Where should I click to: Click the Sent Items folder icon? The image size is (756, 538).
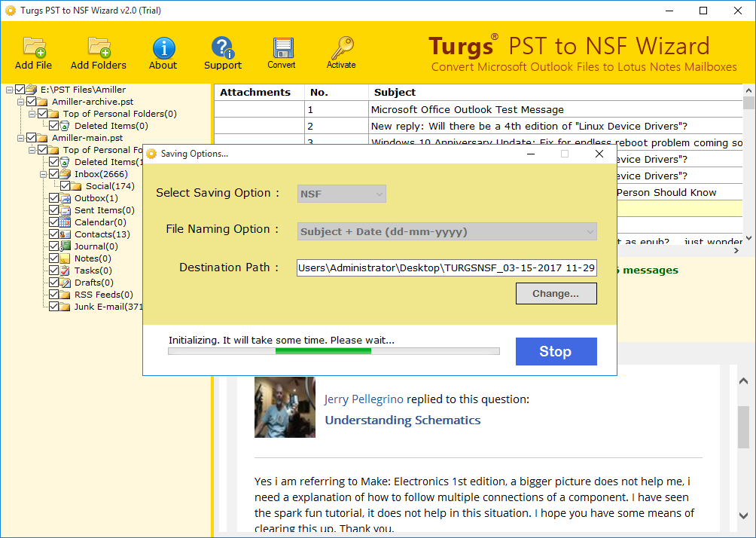point(65,210)
